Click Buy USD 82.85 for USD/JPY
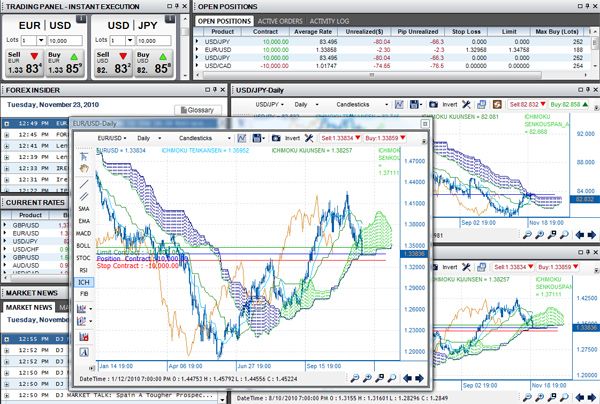The width and height of the screenshot is (600, 404). (x=153, y=63)
